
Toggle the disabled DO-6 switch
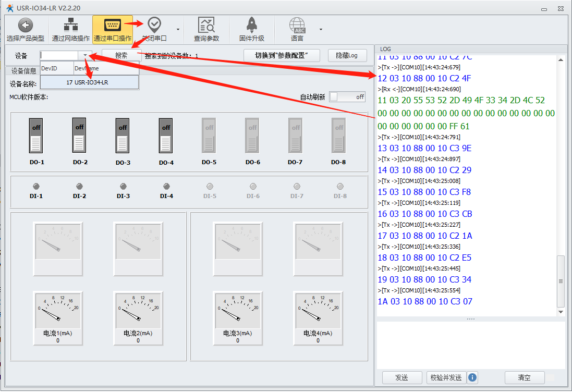point(252,136)
